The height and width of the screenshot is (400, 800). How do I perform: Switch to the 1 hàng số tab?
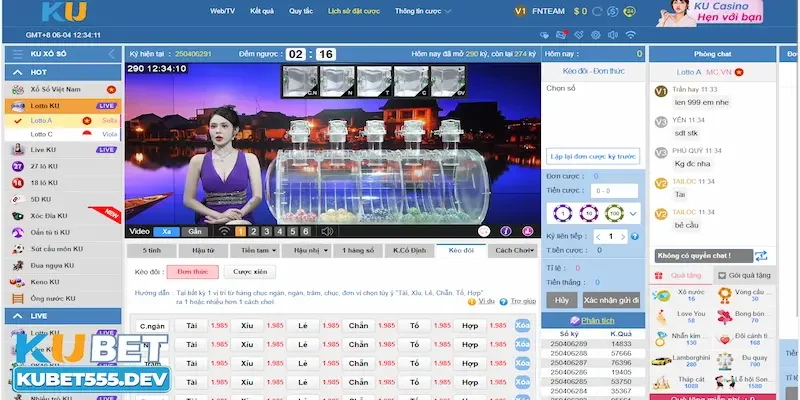click(358, 251)
